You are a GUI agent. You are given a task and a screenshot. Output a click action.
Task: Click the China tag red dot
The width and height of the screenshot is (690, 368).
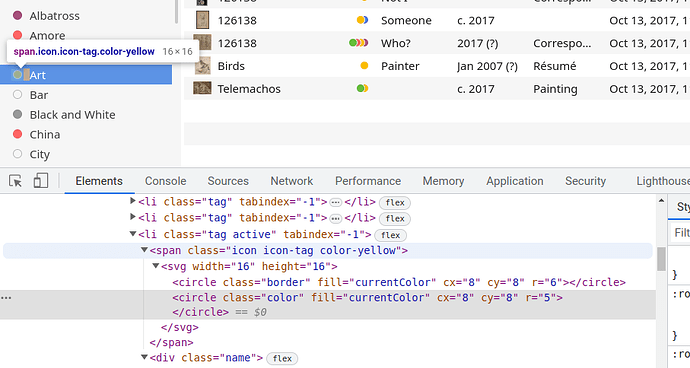18,134
